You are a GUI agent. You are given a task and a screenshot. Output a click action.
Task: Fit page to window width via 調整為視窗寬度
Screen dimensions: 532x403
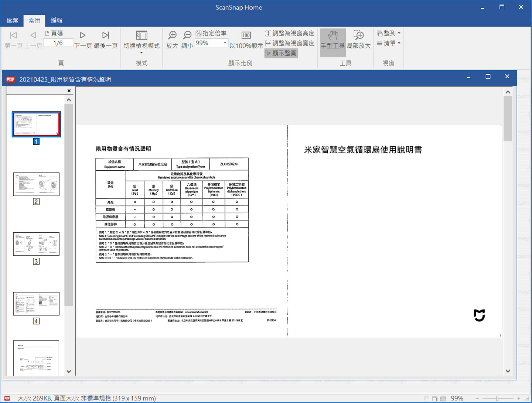point(289,43)
